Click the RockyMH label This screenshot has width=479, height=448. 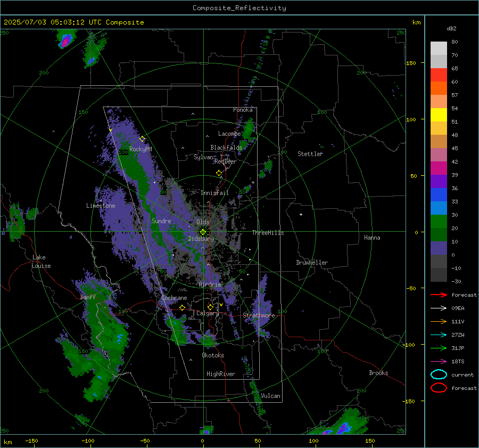(x=141, y=149)
